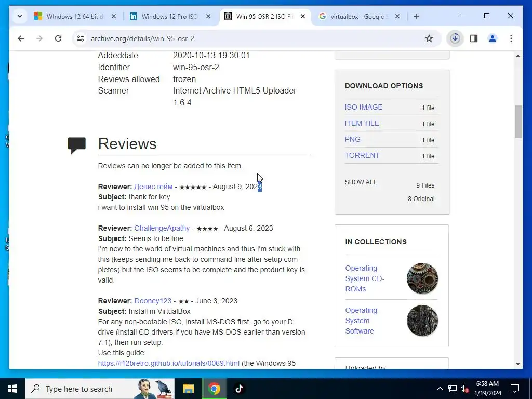Click the vertical scrollbar thumb

[518, 122]
